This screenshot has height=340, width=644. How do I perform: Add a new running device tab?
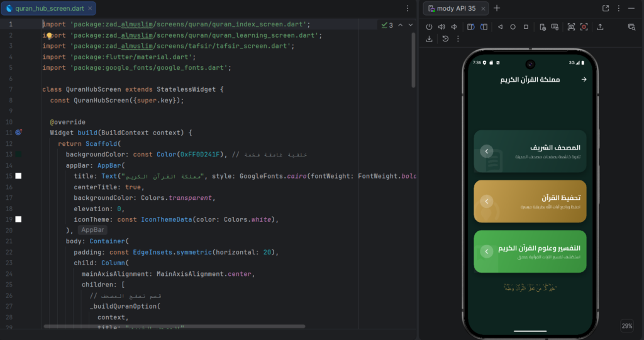[497, 8]
